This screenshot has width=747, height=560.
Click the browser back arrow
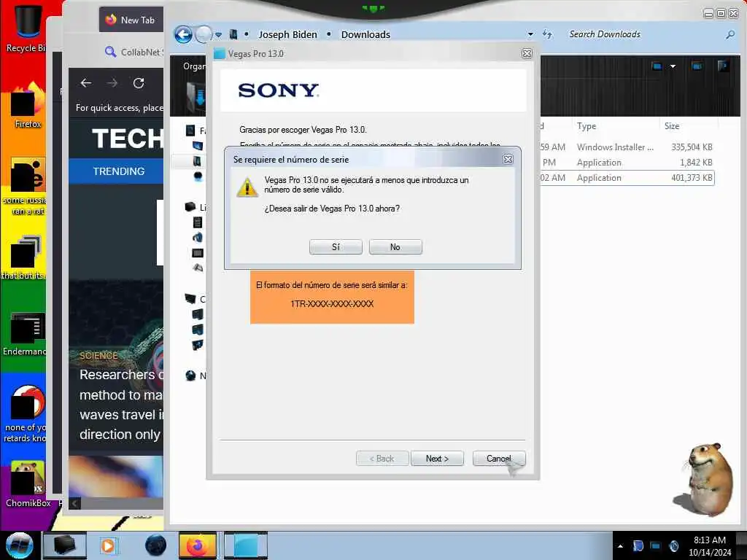pyautogui.click(x=86, y=83)
